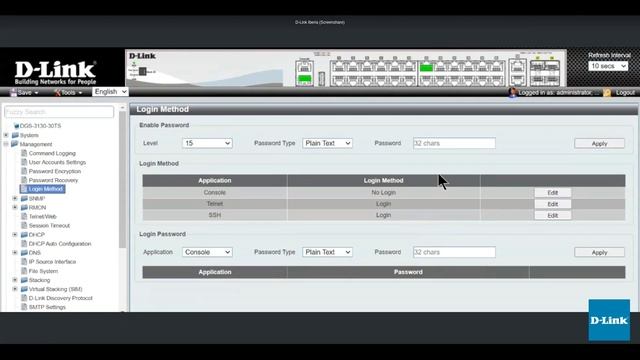The height and width of the screenshot is (360, 640).
Task: Click the Logout link
Action: coord(625,93)
